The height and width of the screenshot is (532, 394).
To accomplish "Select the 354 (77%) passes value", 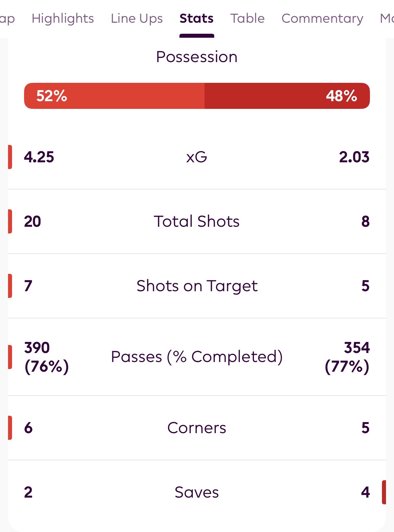I will click(347, 357).
